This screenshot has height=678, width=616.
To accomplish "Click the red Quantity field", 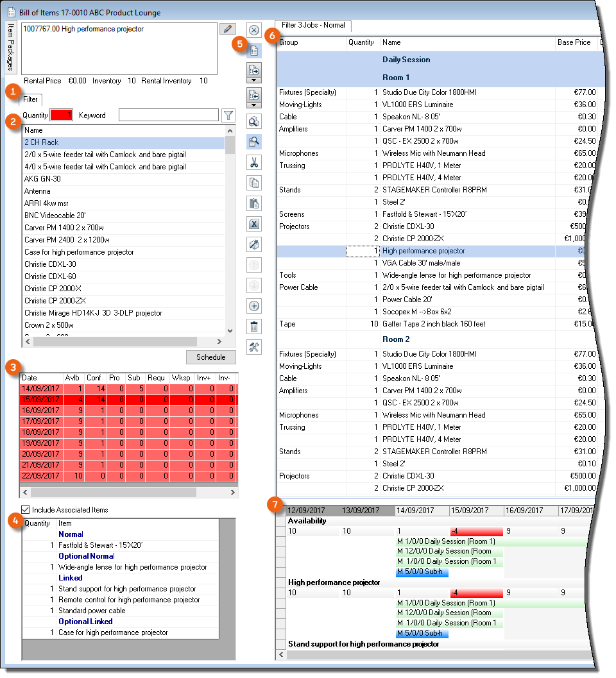I will [62, 115].
